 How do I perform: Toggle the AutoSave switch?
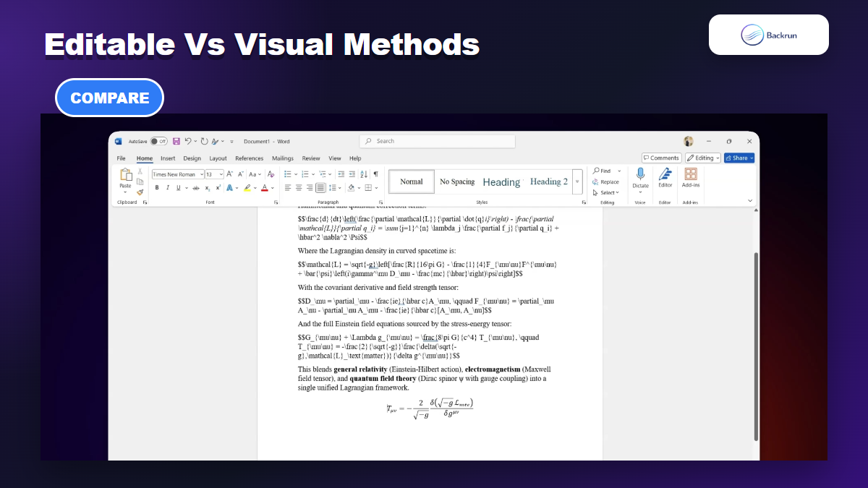click(x=158, y=141)
